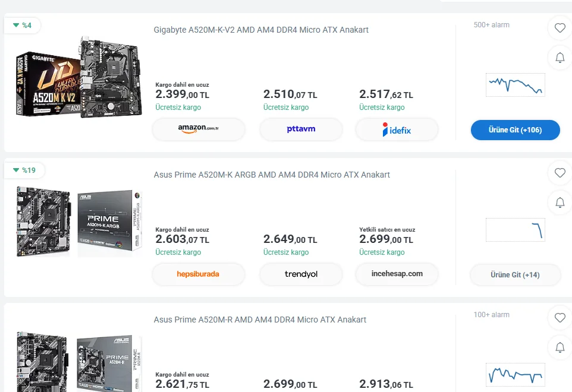Click the %4 price drop badge
572x392 pixels.
(22, 25)
